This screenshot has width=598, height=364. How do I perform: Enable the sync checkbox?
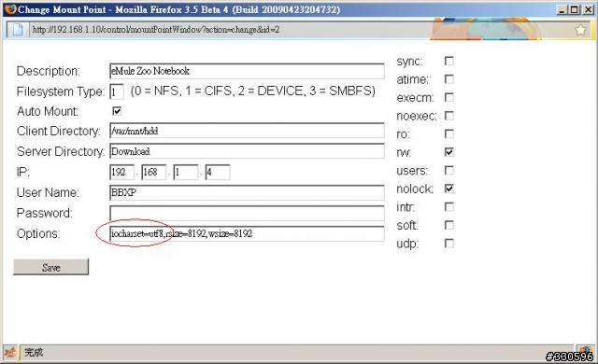pos(449,61)
